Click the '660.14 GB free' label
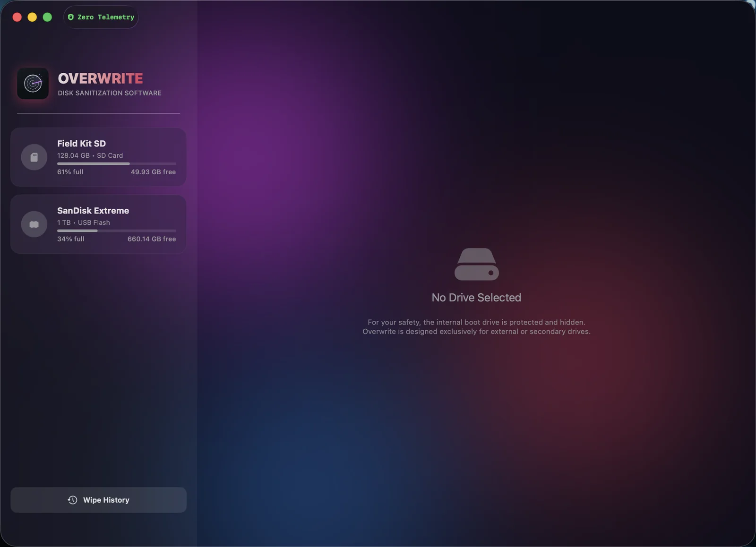756x547 pixels. [152, 239]
